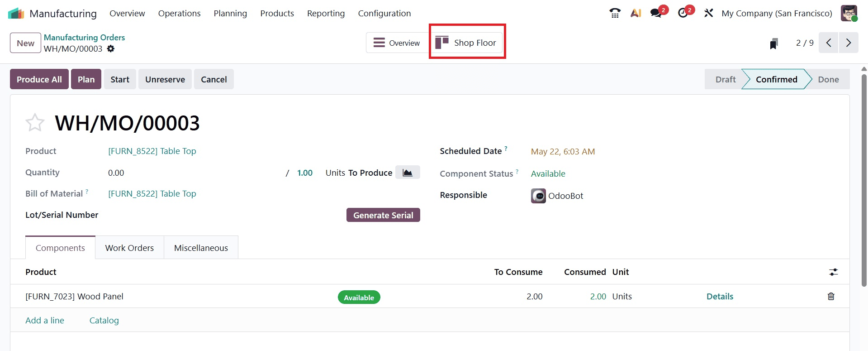
Task: Open the conversations chat icon
Action: click(656, 13)
